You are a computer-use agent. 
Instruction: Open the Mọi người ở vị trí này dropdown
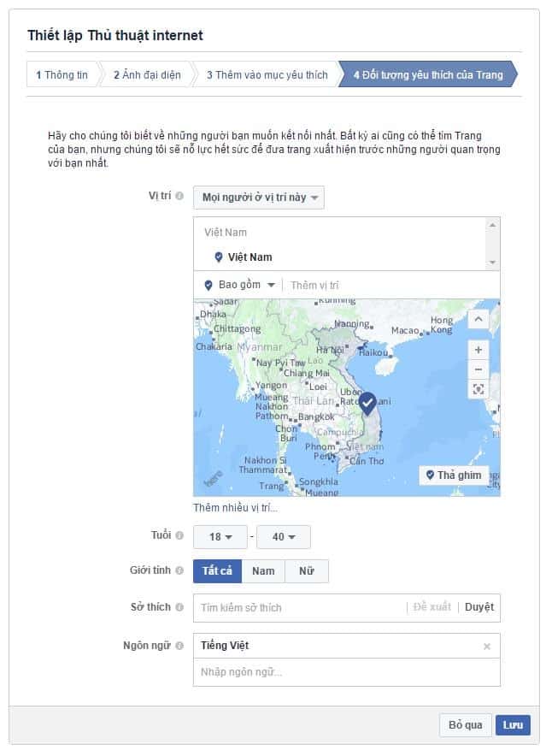pyautogui.click(x=259, y=198)
